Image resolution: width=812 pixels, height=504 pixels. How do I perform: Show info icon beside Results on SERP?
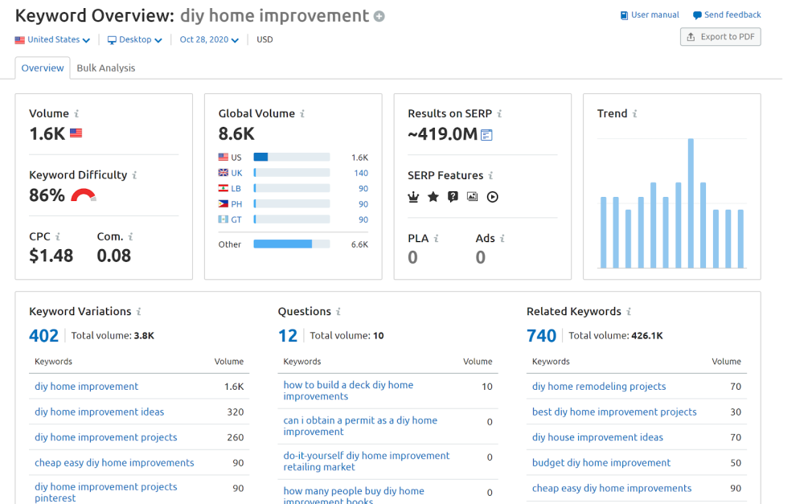[x=500, y=113]
